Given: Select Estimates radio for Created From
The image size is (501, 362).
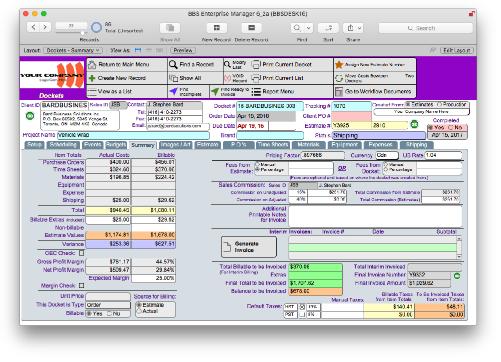Looking at the screenshot, I should point(408,104).
